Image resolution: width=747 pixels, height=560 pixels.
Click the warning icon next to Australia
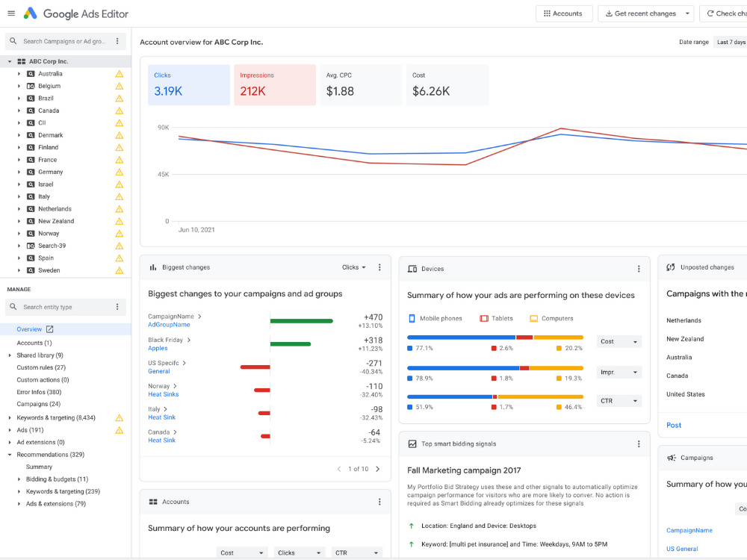[x=119, y=74]
